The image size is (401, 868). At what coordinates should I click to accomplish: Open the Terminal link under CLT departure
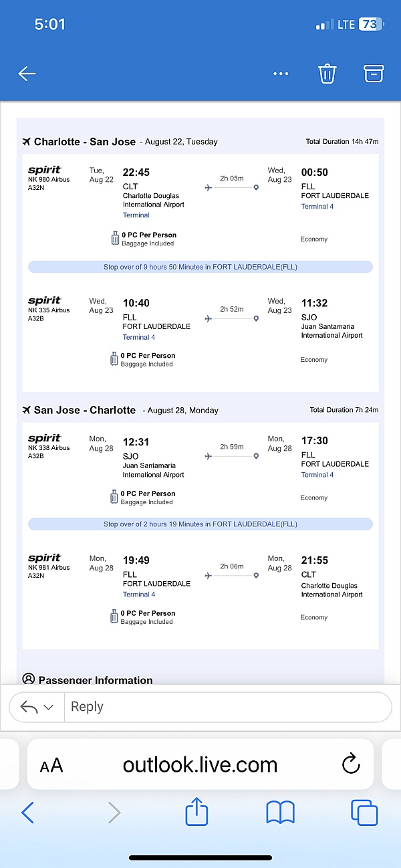[136, 215]
